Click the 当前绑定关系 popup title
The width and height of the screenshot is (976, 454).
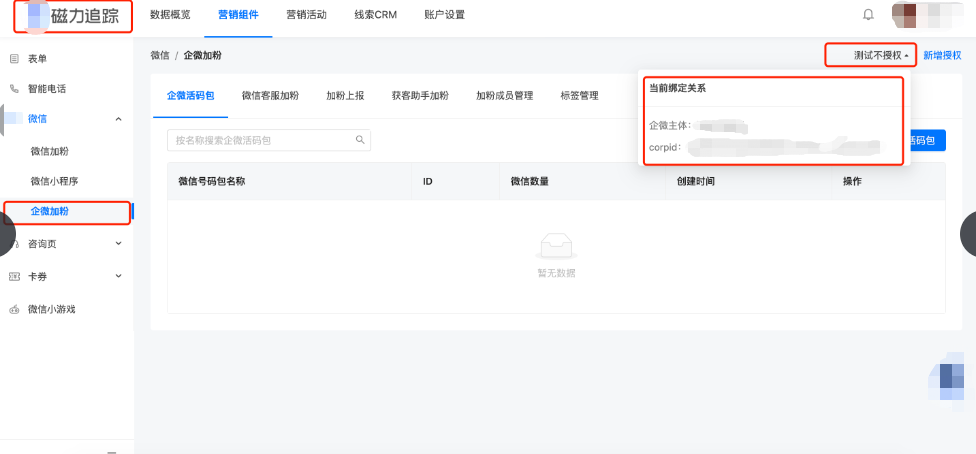tap(677, 88)
